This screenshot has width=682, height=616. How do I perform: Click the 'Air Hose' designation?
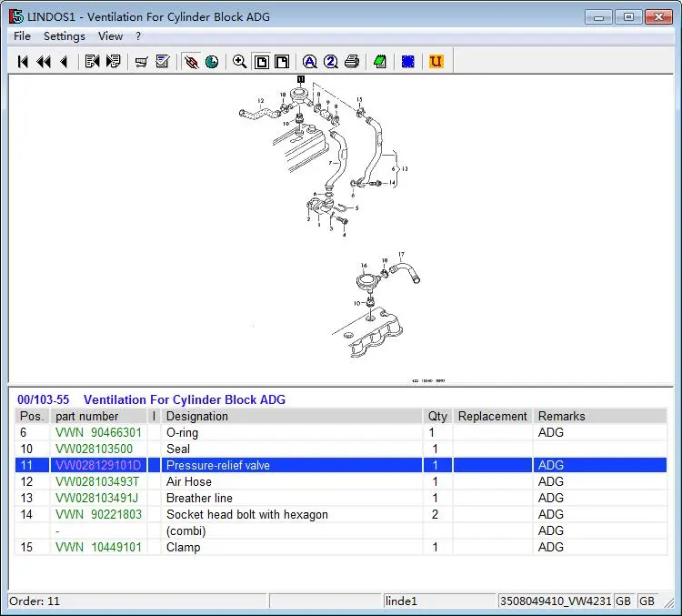point(189,481)
